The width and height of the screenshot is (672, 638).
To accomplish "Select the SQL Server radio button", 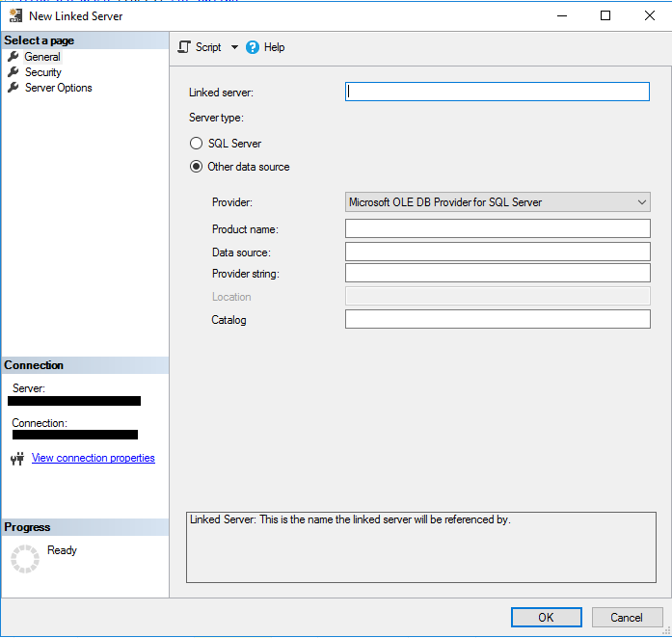I will (197, 144).
